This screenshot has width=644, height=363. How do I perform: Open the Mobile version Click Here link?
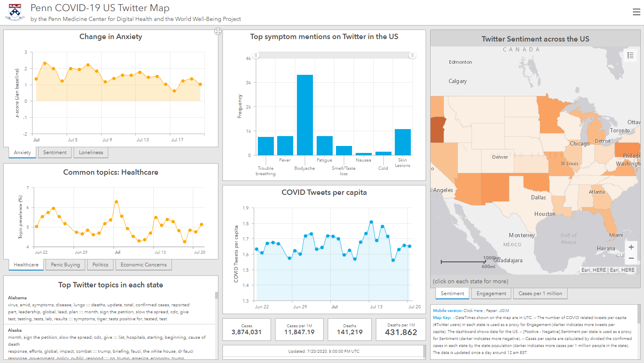click(x=473, y=311)
